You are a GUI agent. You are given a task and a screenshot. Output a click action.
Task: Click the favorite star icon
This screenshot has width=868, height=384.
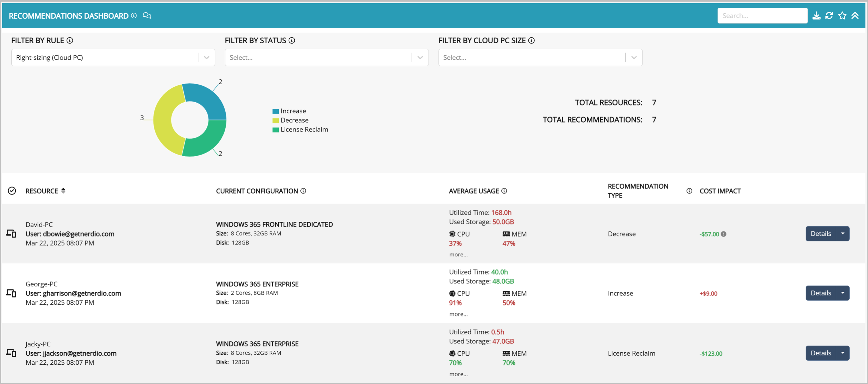(x=842, y=16)
